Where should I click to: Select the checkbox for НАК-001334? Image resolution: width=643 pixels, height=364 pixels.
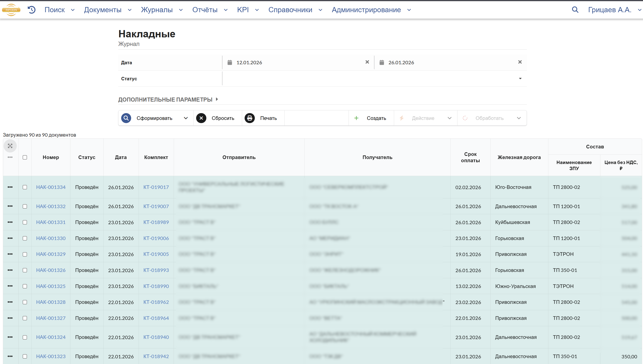[x=25, y=187]
